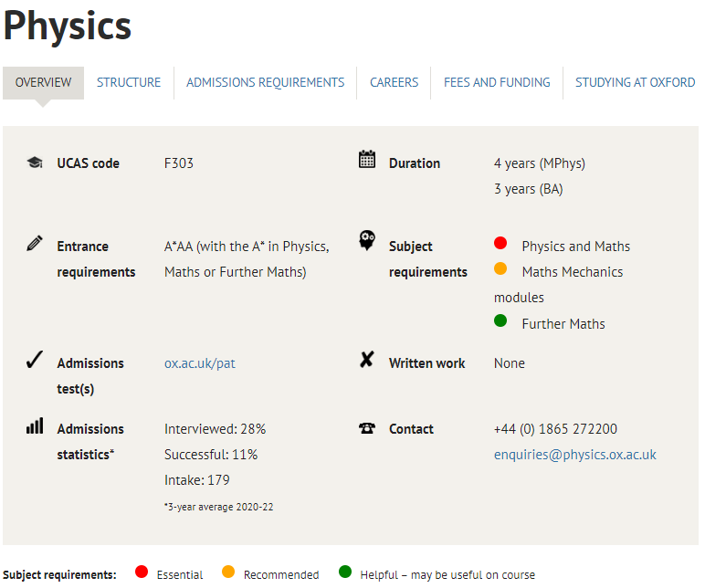Click the 'Physics and Maths' subject text
This screenshot has height=588, width=705.
click(576, 247)
